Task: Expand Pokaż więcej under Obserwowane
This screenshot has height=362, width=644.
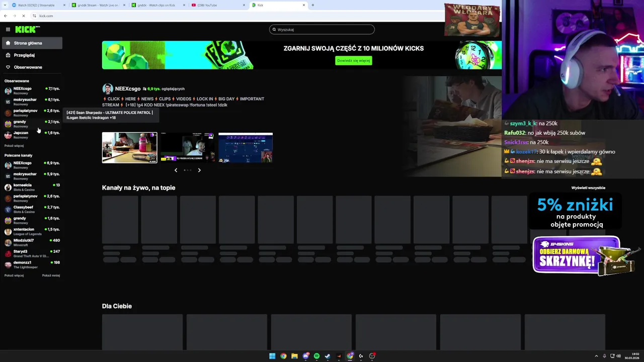Action: tap(14, 146)
